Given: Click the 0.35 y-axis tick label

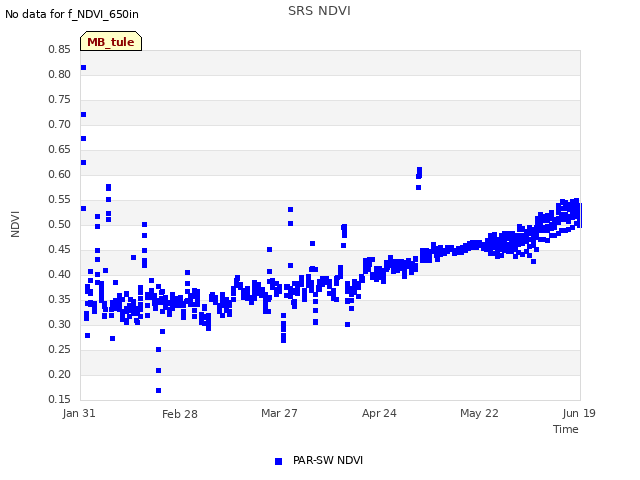Looking at the screenshot, I should [59, 300].
